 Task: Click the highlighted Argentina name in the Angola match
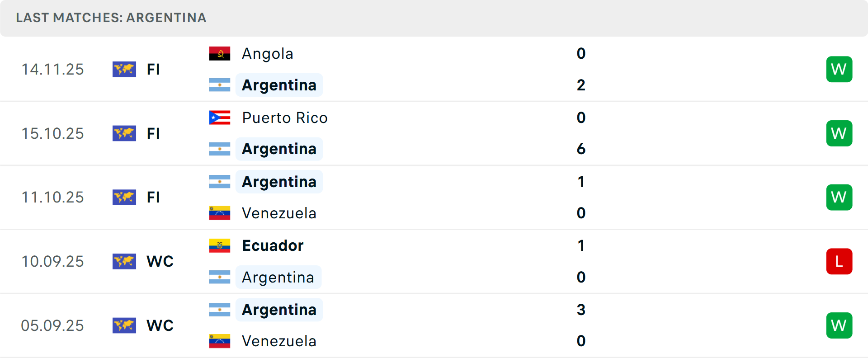click(279, 85)
